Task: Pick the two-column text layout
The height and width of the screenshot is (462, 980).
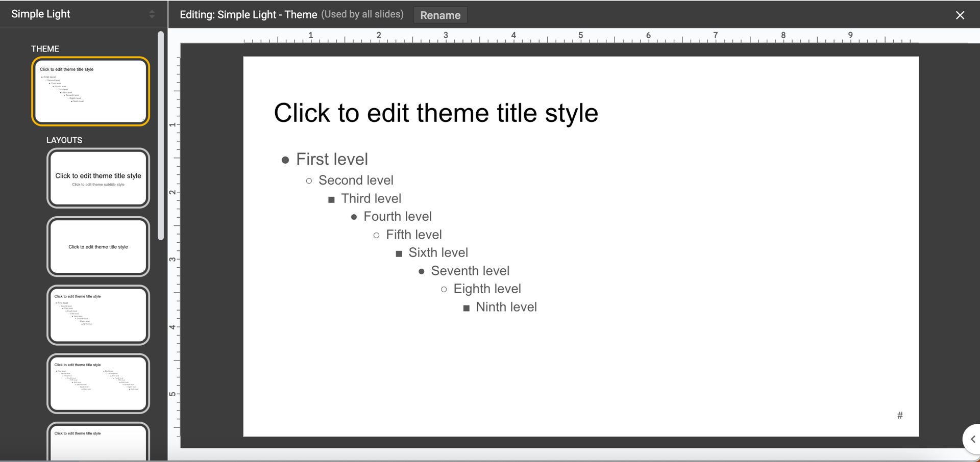Action: (98, 383)
